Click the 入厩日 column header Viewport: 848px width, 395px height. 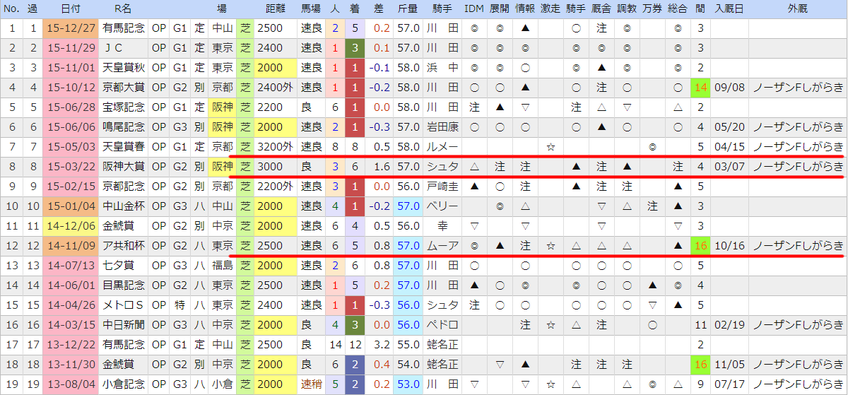[x=728, y=9]
